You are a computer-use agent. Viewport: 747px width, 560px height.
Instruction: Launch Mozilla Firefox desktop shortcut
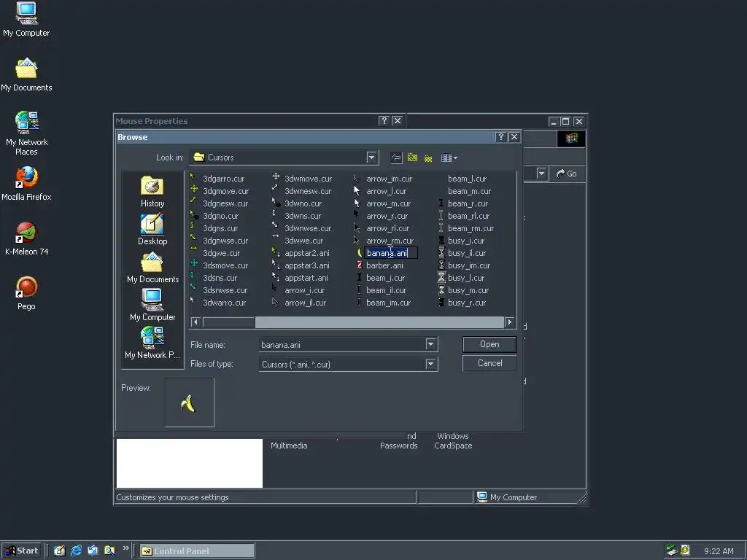pos(26,184)
